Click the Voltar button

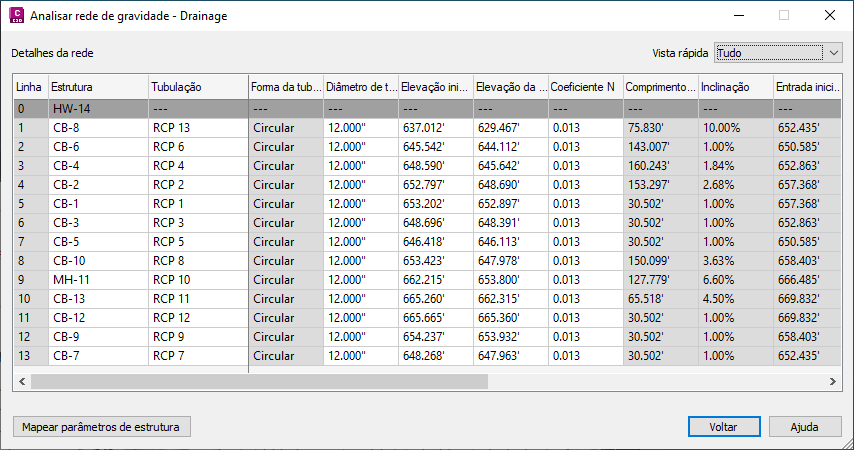[x=723, y=427]
